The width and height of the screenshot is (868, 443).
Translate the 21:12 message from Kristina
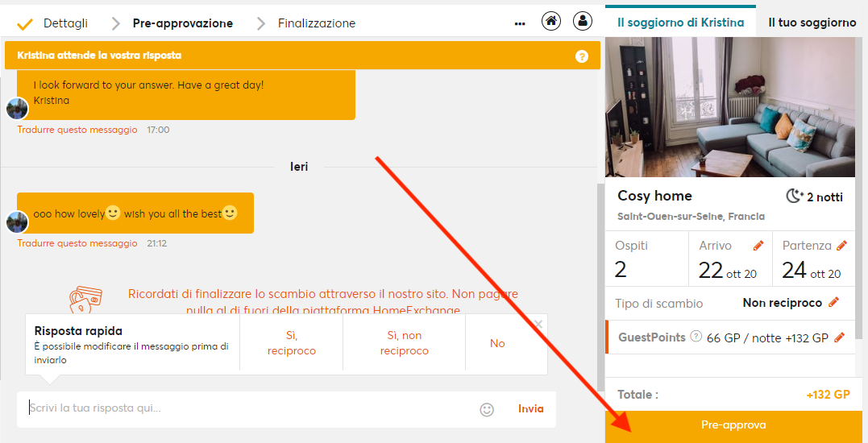coord(77,243)
